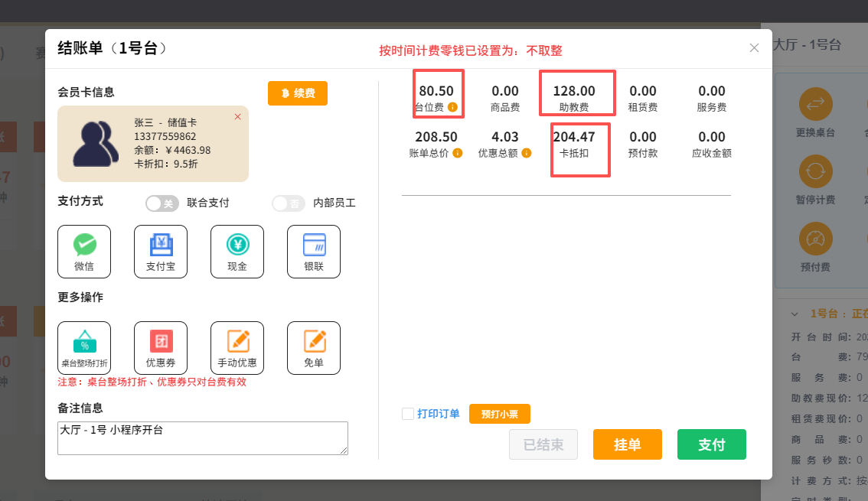The height and width of the screenshot is (501, 868).
Task: Open manual discount (手动优惠)
Action: click(237, 348)
